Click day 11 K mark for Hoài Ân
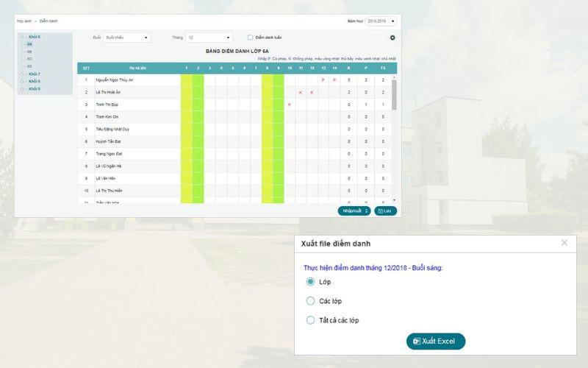 [301, 93]
